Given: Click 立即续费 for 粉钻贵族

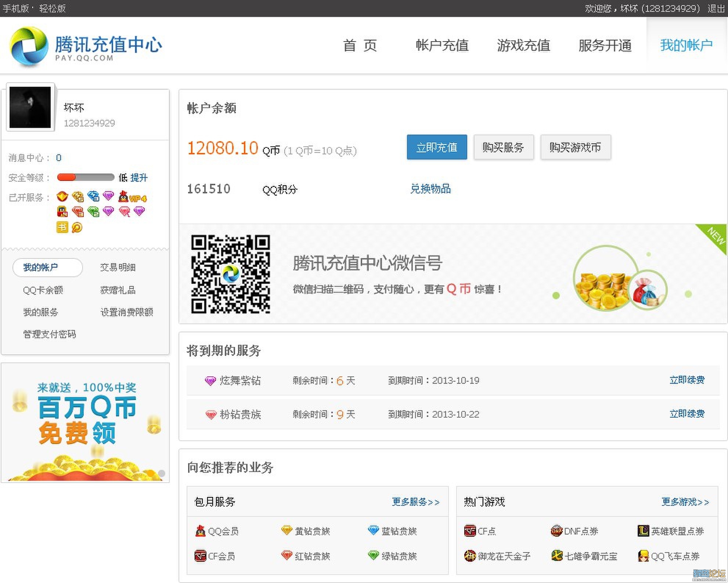Looking at the screenshot, I should click(687, 414).
